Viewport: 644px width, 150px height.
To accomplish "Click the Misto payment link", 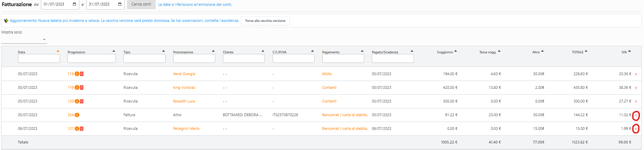I will tap(327, 74).
